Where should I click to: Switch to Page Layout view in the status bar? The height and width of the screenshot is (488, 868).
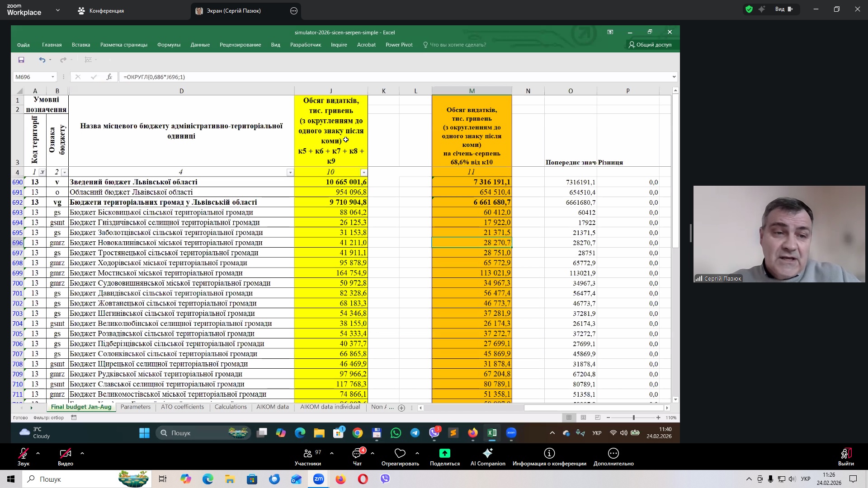583,418
